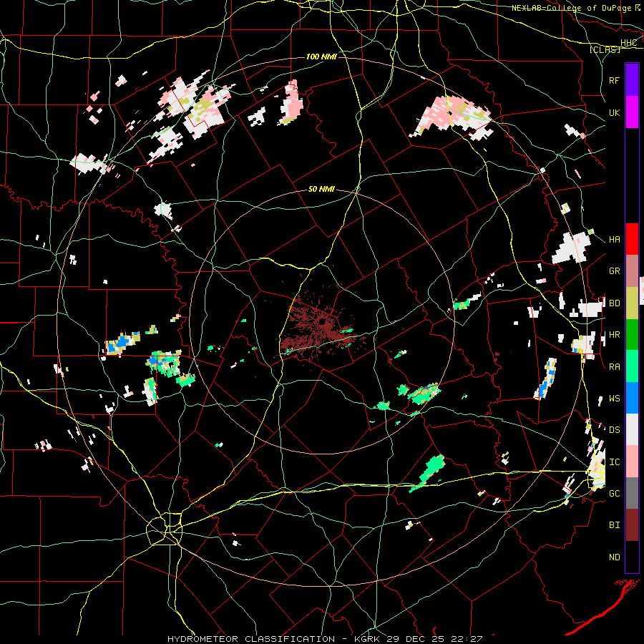Click the 100 NMI range ring label

(x=321, y=57)
